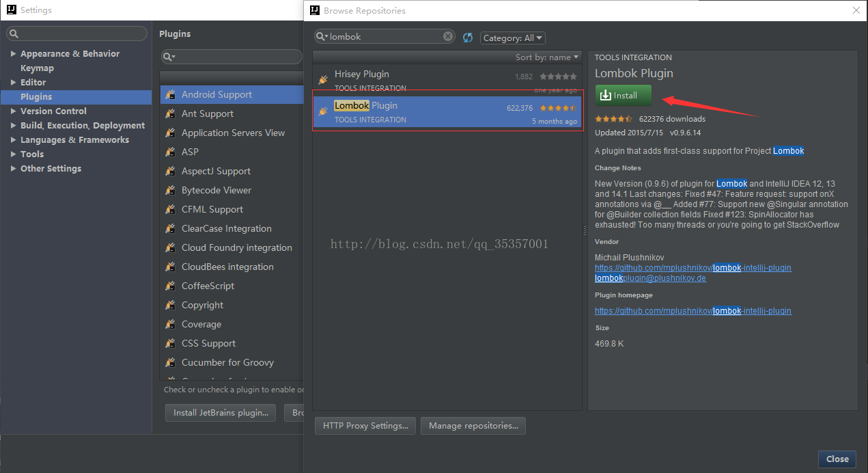The image size is (868, 473).
Task: Select CFML Support plugin
Action: pyautogui.click(x=232, y=210)
